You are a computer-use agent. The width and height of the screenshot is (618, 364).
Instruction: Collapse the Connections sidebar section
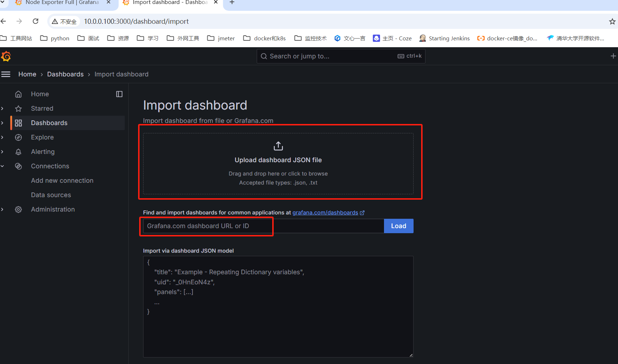pos(2,166)
